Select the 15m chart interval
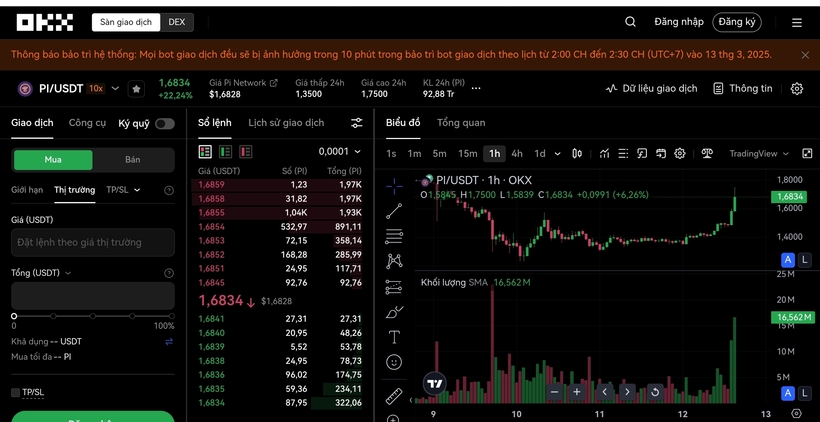Viewport: 820px width, 422px height. (x=468, y=154)
